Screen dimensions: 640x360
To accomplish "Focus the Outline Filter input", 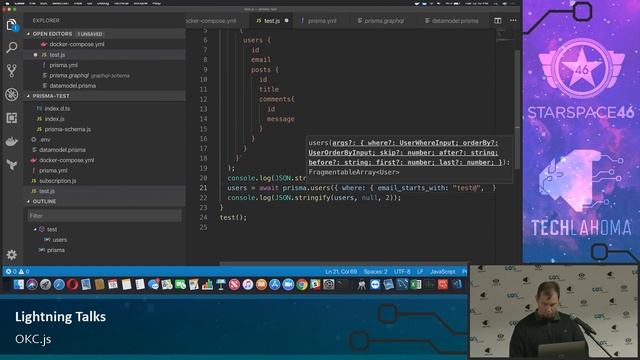I will [104, 216].
